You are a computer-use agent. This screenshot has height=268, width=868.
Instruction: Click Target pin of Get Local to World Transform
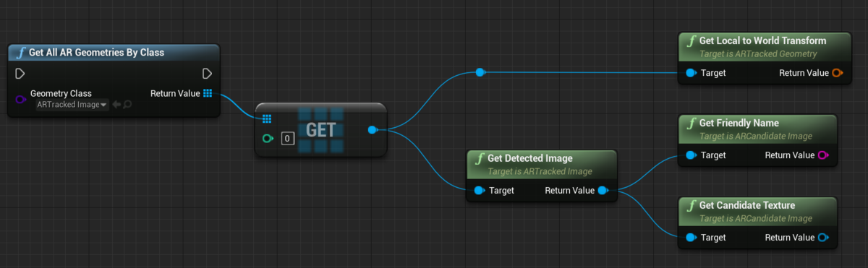point(691,73)
